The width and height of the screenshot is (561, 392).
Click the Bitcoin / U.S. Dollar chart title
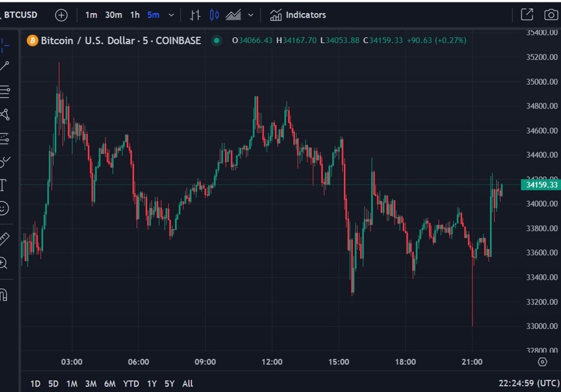[x=121, y=41]
